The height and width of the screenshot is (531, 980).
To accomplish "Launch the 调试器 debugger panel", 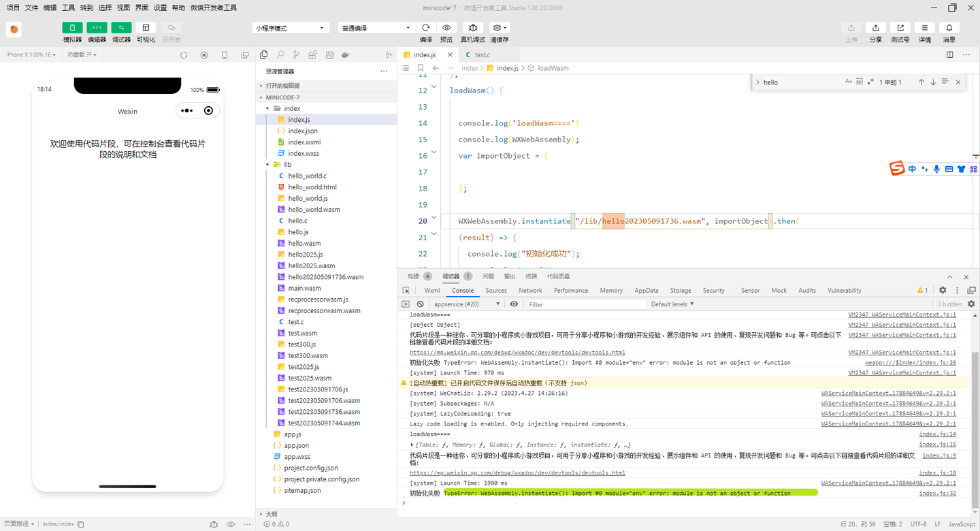I will pyautogui.click(x=121, y=28).
